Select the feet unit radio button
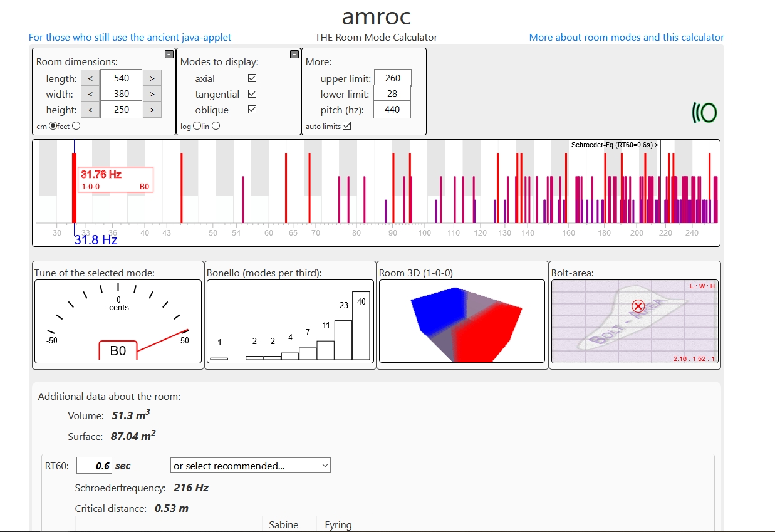 pyautogui.click(x=76, y=126)
